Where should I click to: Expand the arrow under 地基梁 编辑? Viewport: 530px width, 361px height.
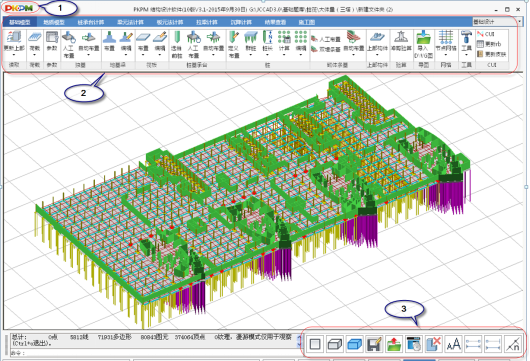tap(126, 55)
